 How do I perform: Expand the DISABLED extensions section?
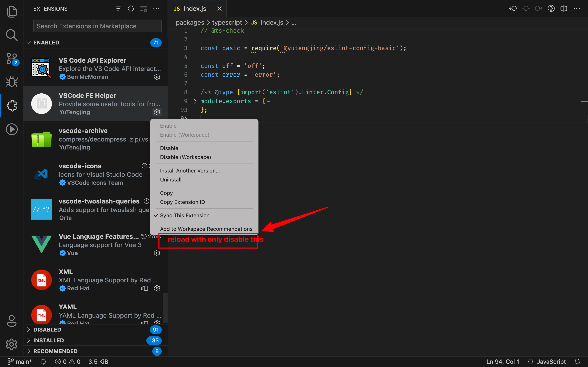click(x=47, y=329)
